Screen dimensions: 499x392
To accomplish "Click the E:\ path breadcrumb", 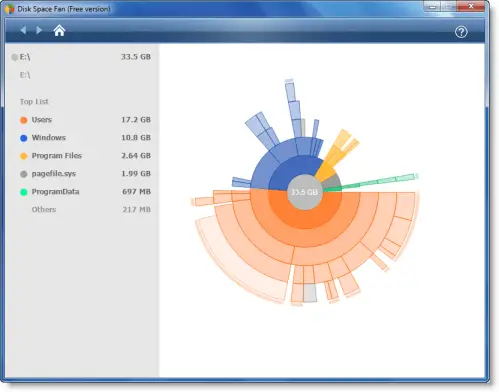I will pos(25,75).
